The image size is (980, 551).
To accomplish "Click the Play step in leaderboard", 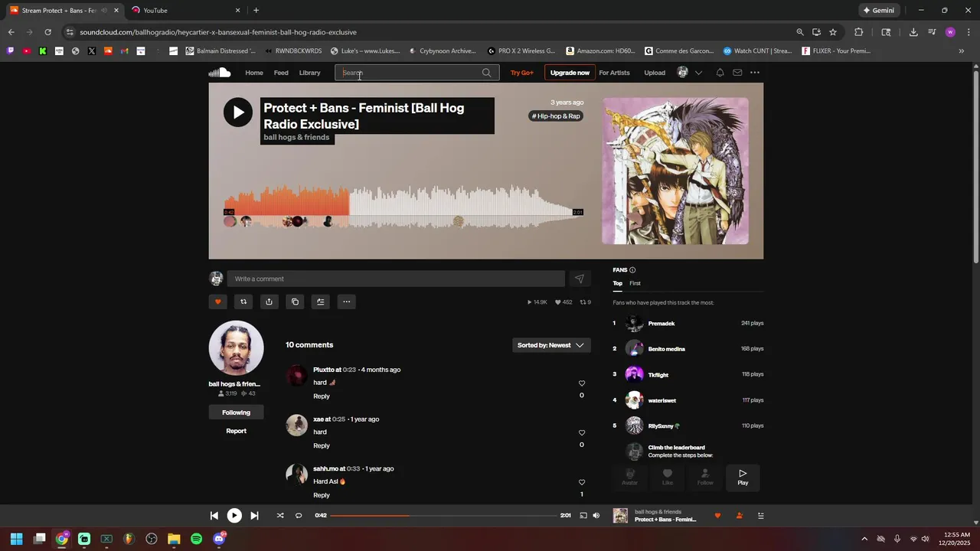I will (743, 478).
